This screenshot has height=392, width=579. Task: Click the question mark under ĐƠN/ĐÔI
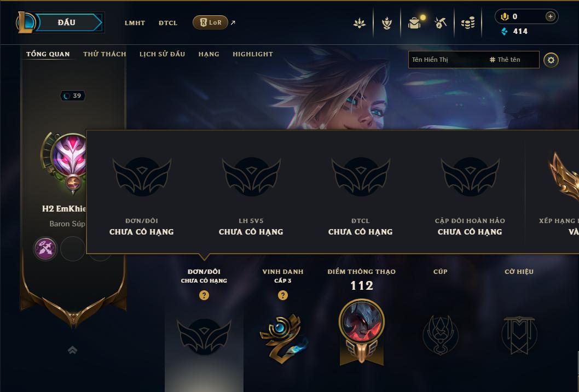point(204,295)
